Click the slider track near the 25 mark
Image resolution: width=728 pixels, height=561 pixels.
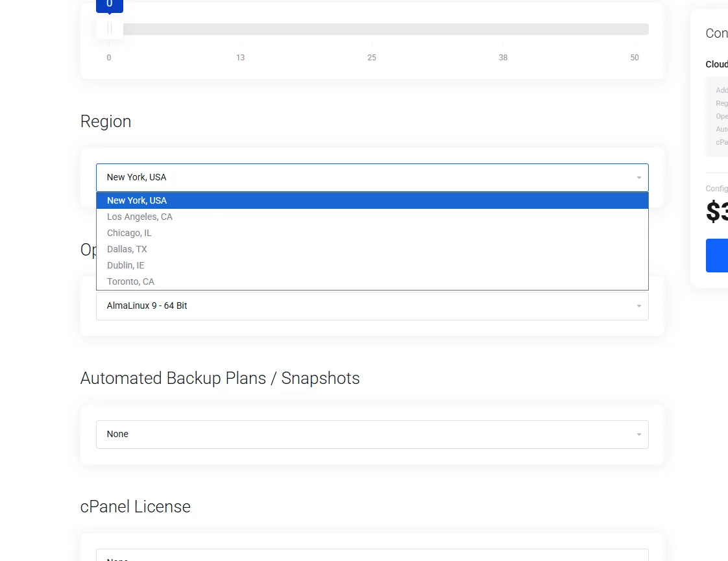pyautogui.click(x=372, y=29)
